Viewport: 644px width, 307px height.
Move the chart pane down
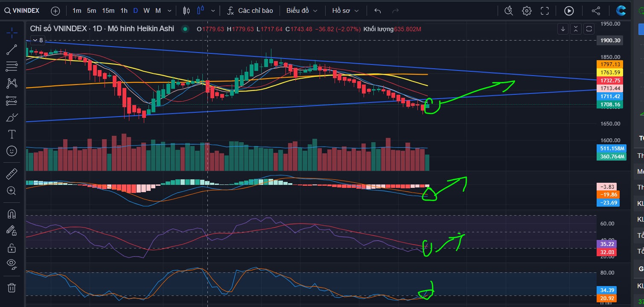(563, 29)
